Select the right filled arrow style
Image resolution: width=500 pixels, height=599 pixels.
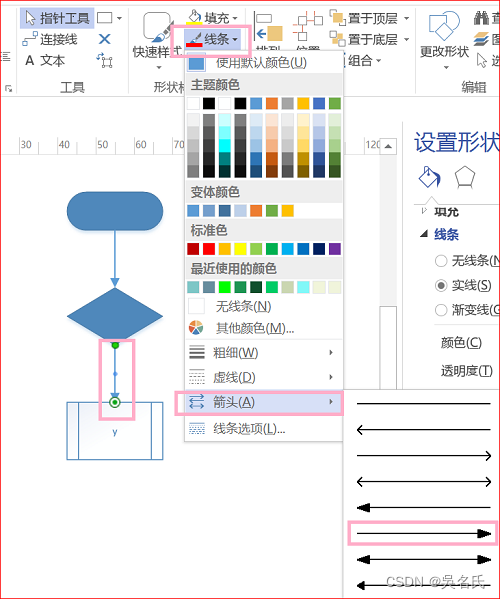pyautogui.click(x=423, y=533)
